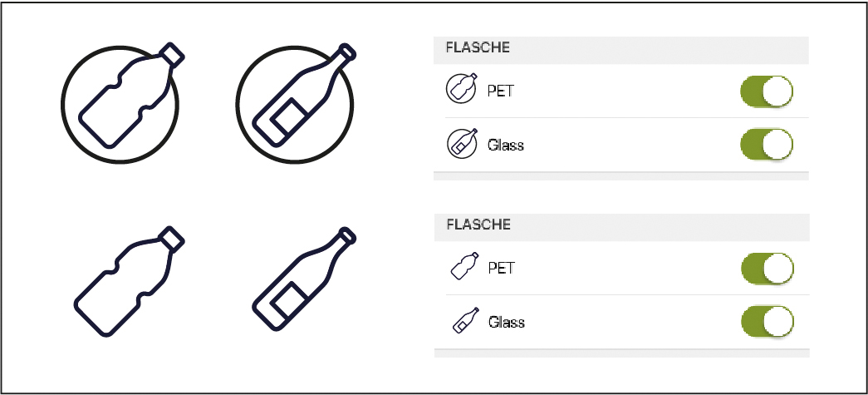Click the large circled glass bottle icon
868x395 pixels.
(296, 103)
